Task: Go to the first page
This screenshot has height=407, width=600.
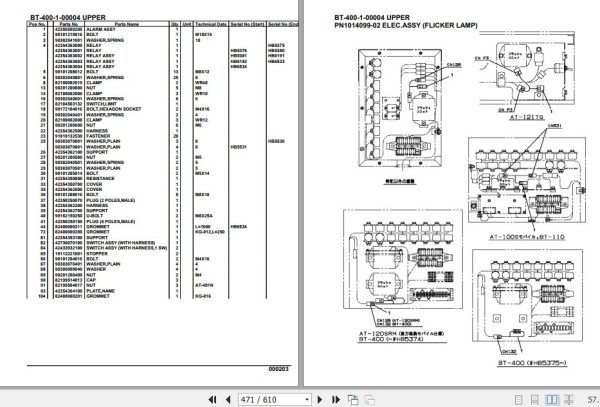Action: [212, 400]
